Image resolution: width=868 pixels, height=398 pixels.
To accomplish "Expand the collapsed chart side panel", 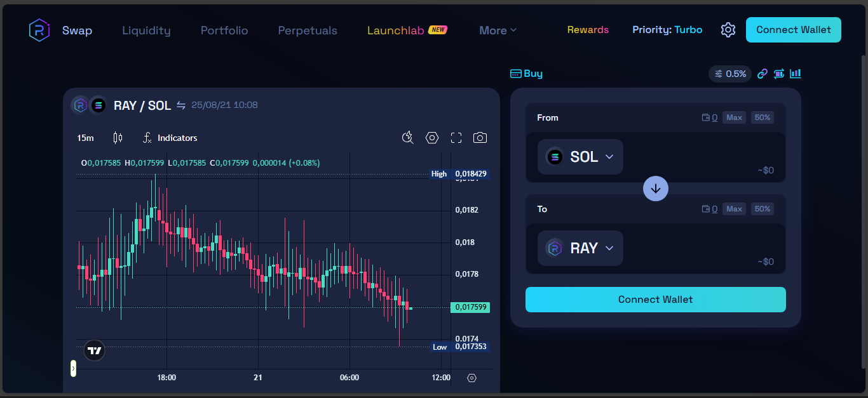I will (73, 368).
